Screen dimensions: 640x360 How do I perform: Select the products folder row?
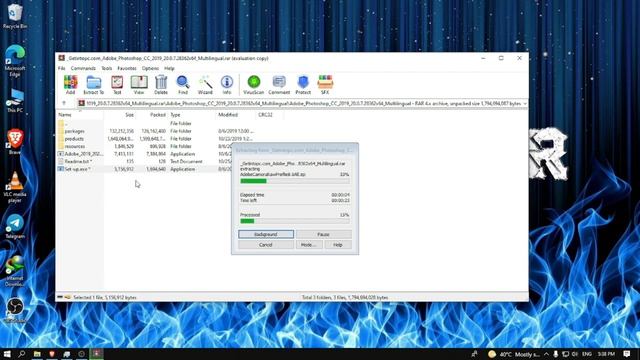coord(155,139)
